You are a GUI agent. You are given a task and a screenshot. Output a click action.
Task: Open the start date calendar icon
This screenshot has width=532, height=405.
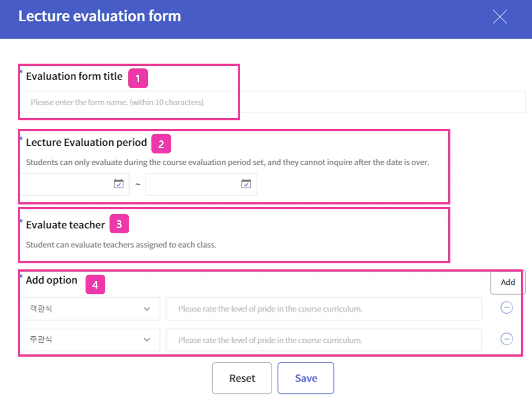pos(119,184)
